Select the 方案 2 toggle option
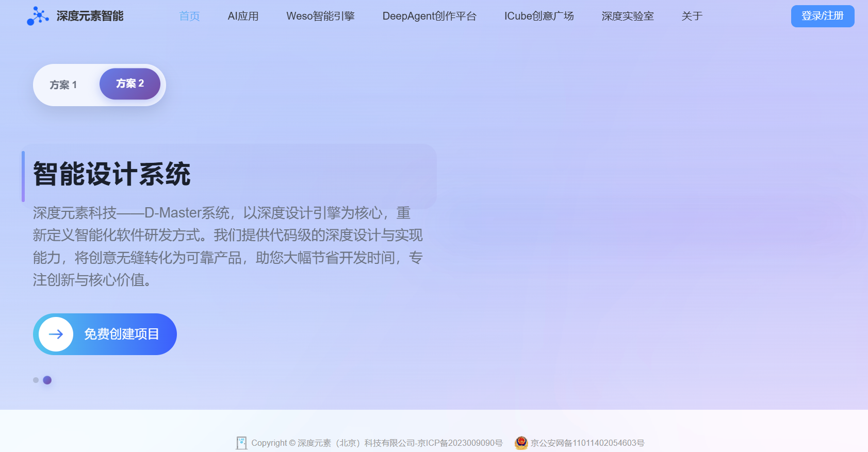The width and height of the screenshot is (868, 452). [x=130, y=83]
